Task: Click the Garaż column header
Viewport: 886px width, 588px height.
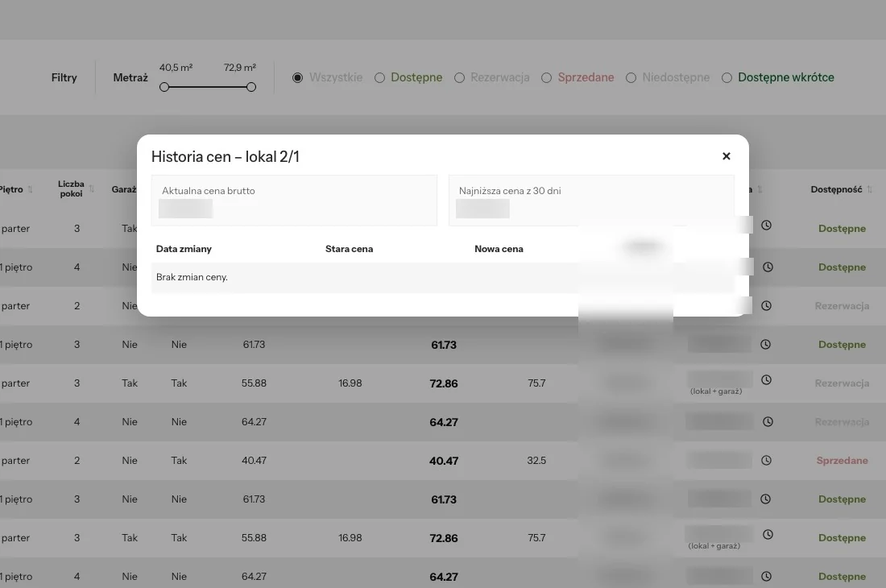Action: (x=124, y=189)
